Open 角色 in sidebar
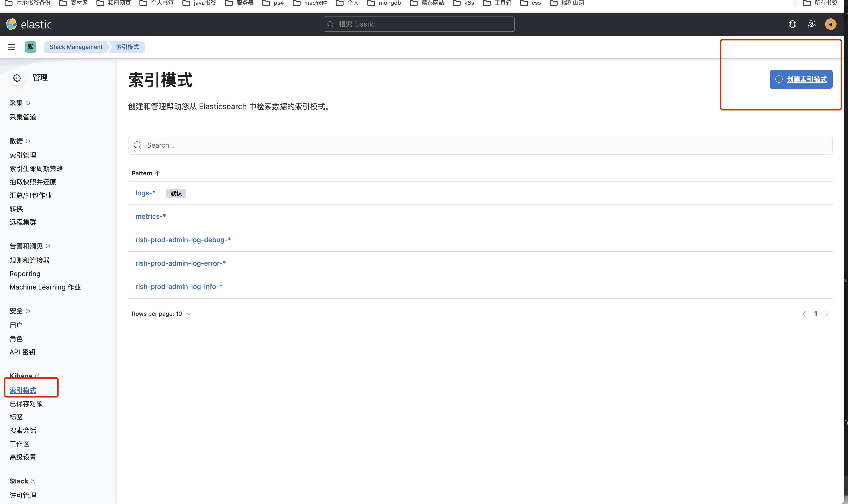 pyautogui.click(x=16, y=339)
